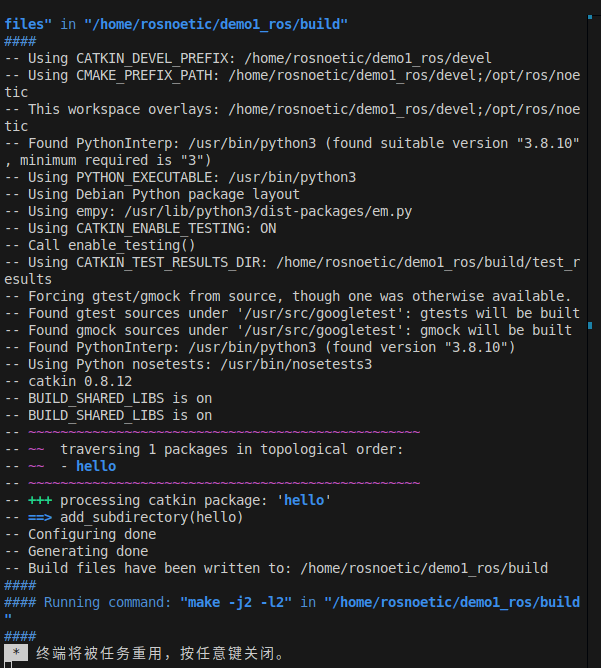Click the blue ==> arrow before add_subdirectory
601x668 pixels.
40,518
